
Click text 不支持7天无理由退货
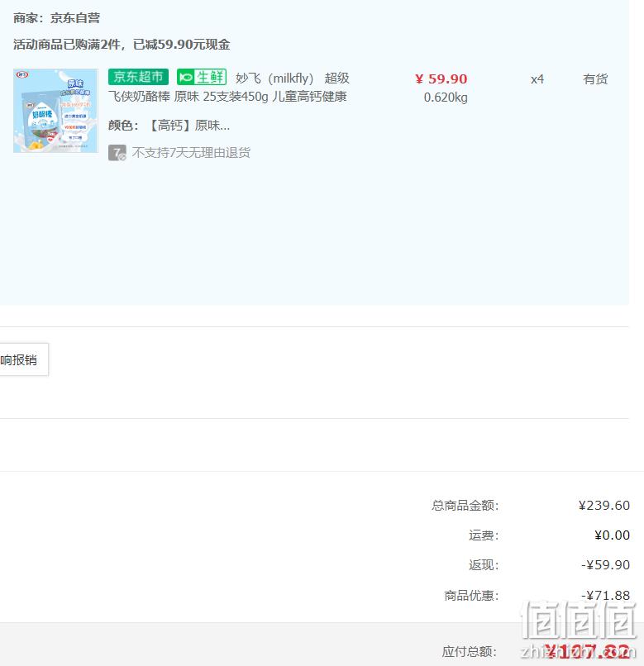191,153
